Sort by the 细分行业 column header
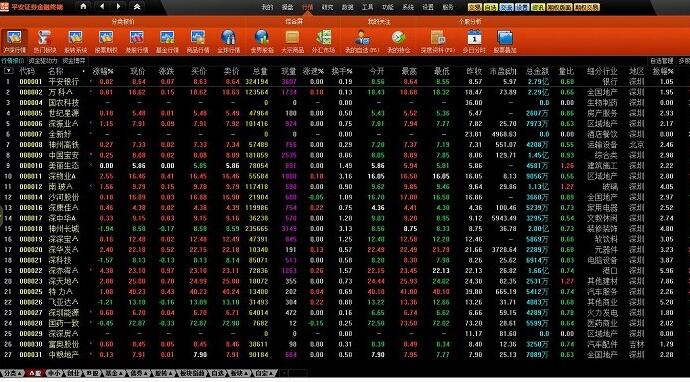Viewport: 690px width, 382px height. click(x=602, y=71)
